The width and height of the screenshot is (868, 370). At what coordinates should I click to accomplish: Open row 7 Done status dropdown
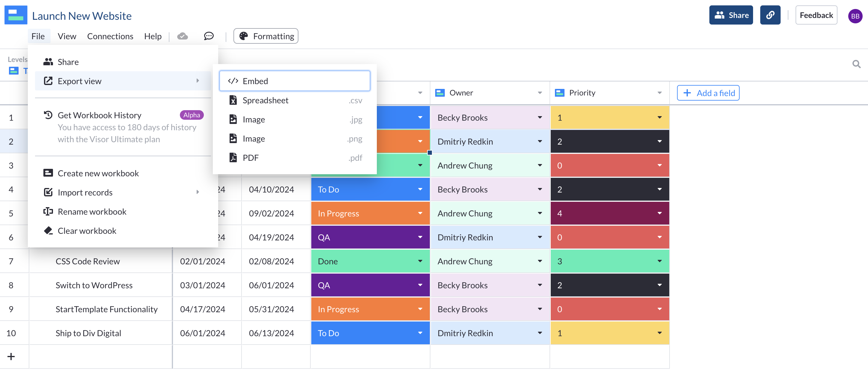tap(420, 261)
